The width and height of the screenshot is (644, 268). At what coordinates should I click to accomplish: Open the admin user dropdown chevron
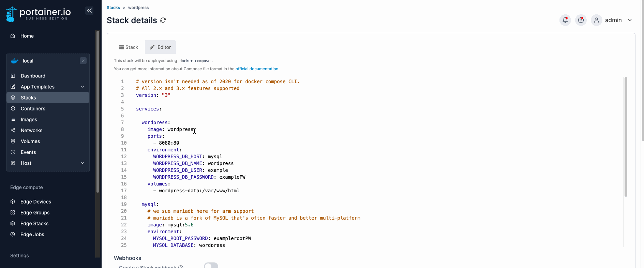[630, 20]
